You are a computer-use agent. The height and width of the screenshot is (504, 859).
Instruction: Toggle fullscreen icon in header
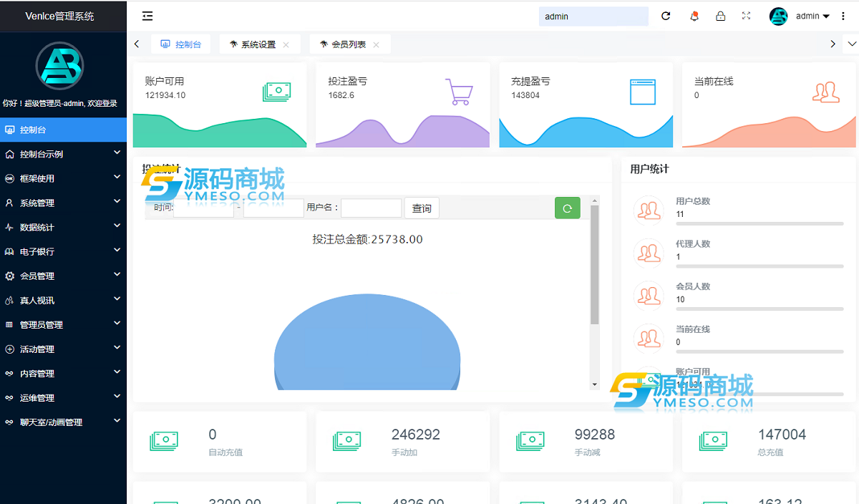point(747,16)
